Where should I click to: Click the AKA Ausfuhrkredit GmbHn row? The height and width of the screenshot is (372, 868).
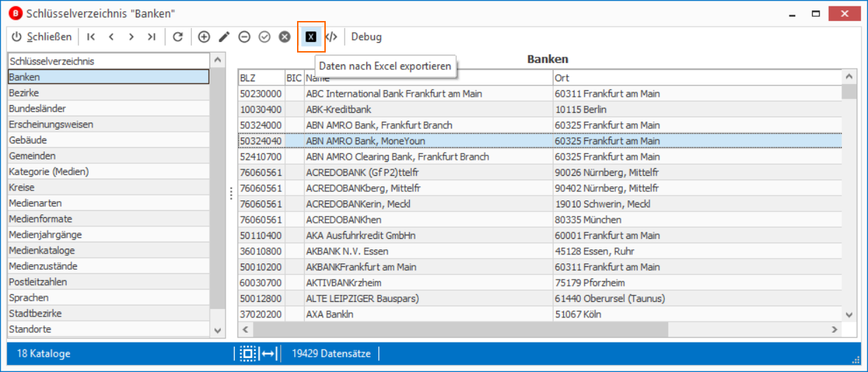539,235
